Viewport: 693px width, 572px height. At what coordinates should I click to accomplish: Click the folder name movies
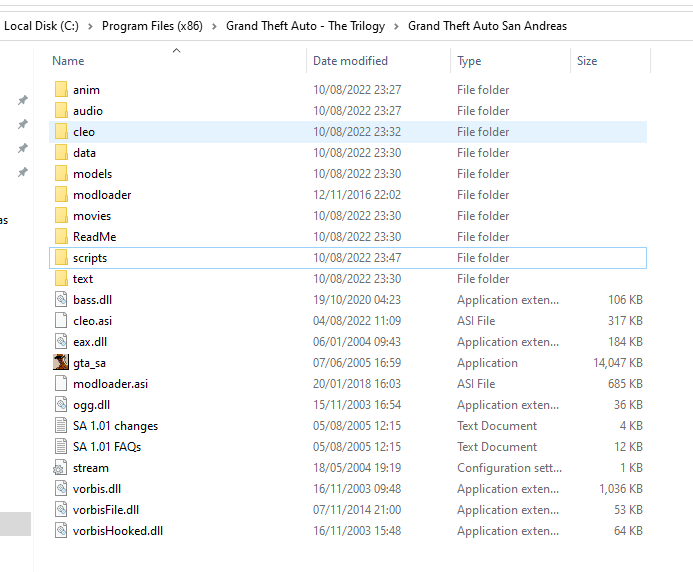pos(92,216)
